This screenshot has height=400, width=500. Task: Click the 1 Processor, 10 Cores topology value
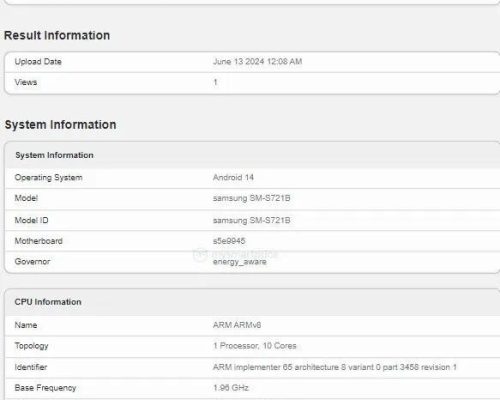[255, 346]
